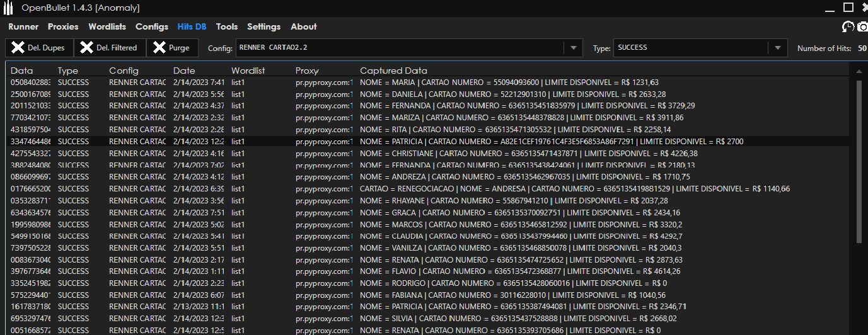
Task: Click the Del. Dupes button
Action: pyautogui.click(x=39, y=48)
